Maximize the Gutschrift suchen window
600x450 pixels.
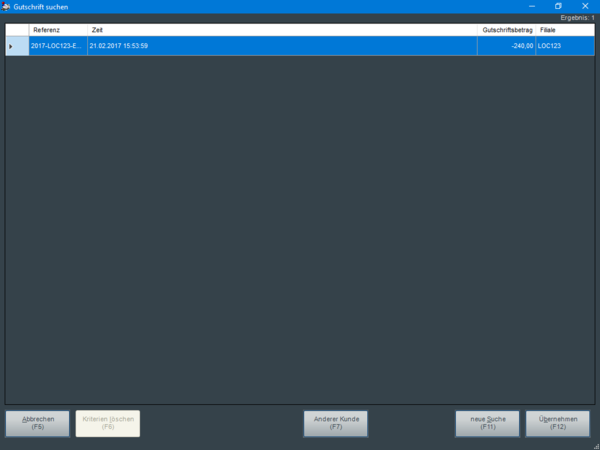tap(558, 7)
